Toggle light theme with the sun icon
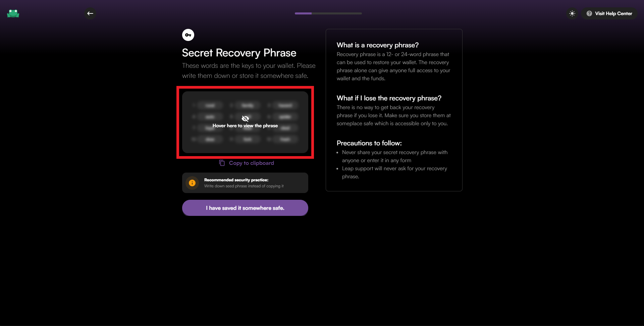 tap(572, 13)
